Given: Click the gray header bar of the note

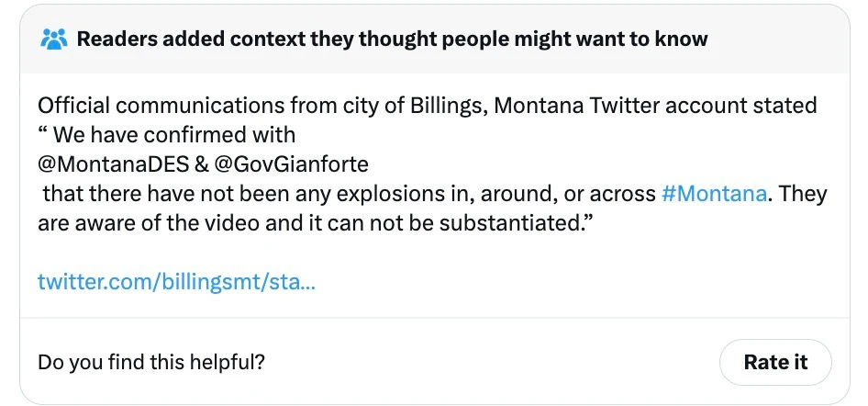Looking at the screenshot, I should (435, 39).
